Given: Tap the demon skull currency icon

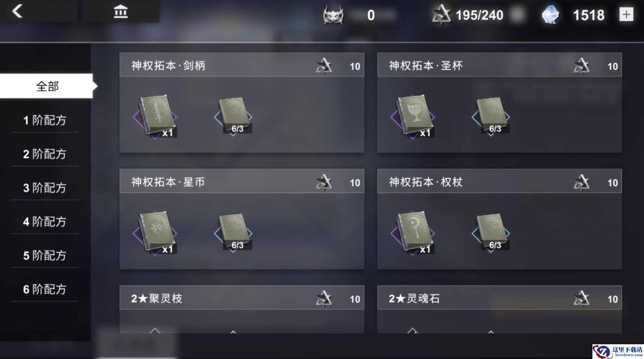Looking at the screenshot, I should tap(333, 16).
